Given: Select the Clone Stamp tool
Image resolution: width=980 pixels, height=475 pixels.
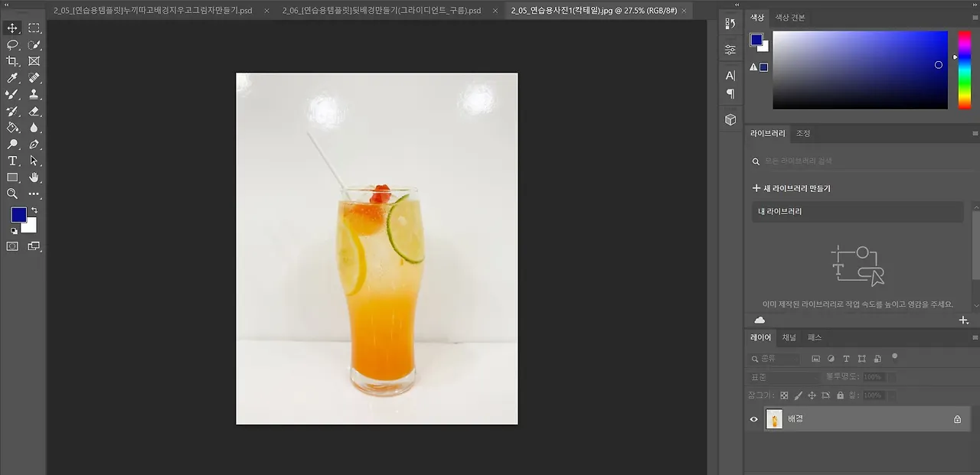Looking at the screenshot, I should (34, 95).
